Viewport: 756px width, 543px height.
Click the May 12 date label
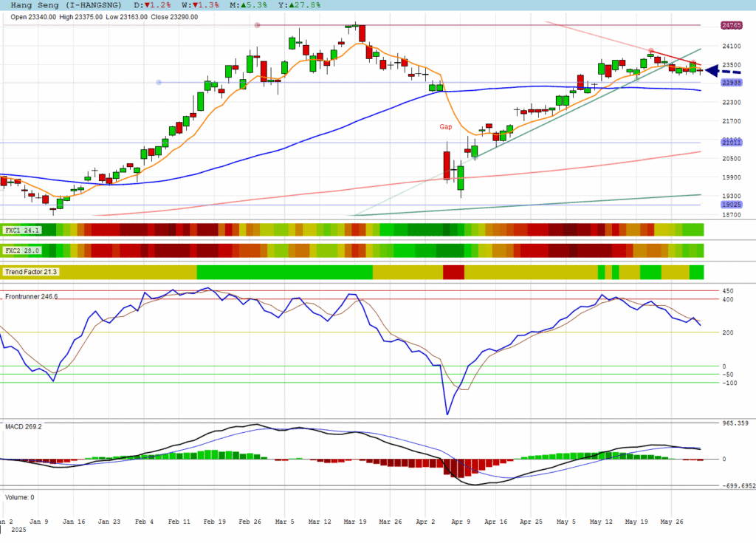[601, 522]
